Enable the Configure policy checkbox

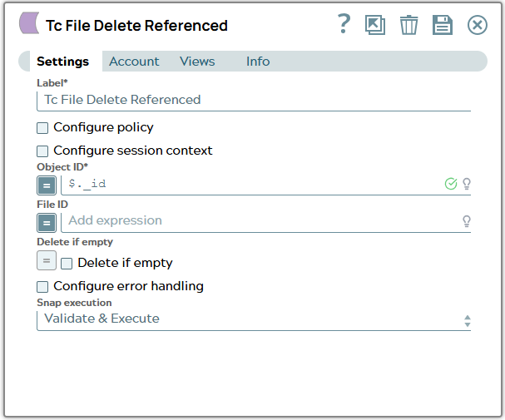coord(42,128)
